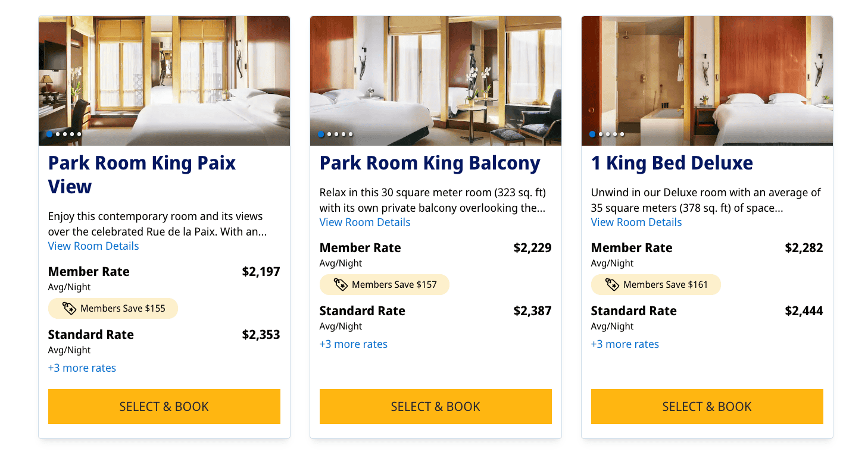Select the active first image dot on Deluxe card

click(592, 134)
